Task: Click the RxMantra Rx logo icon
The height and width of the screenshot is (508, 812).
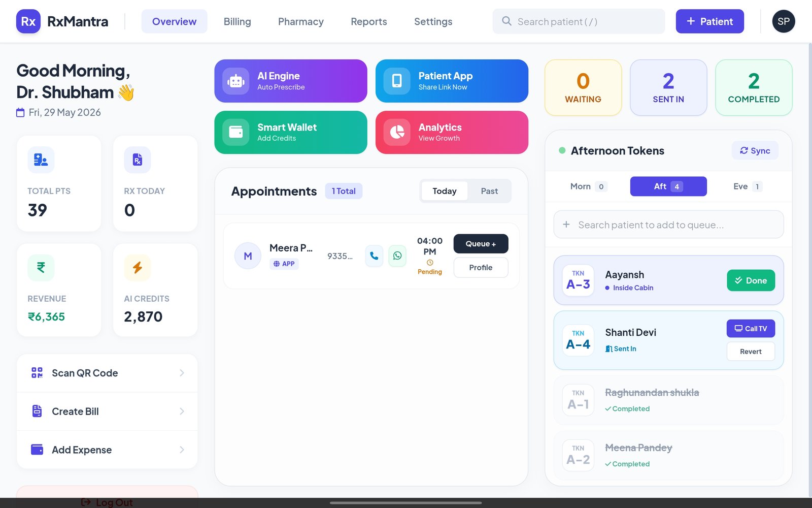Action: (28, 21)
